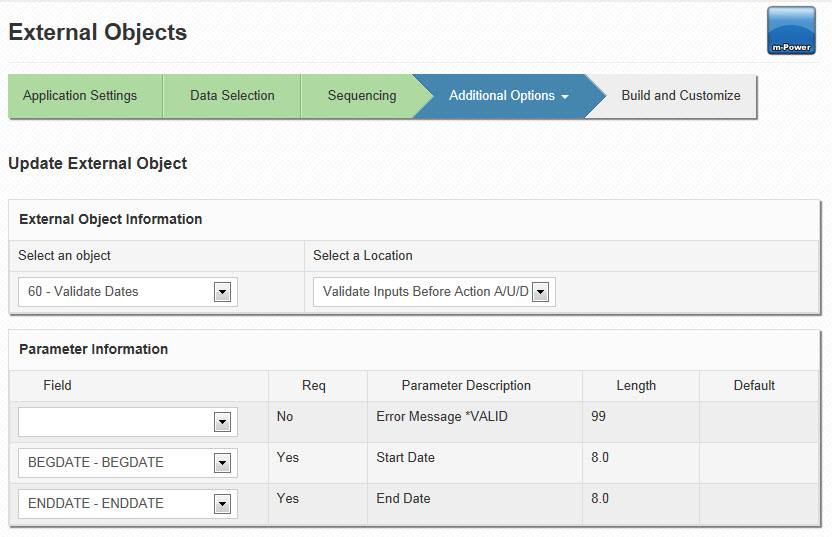Click the arrow button on BEGDATE dropdown

(x=222, y=463)
